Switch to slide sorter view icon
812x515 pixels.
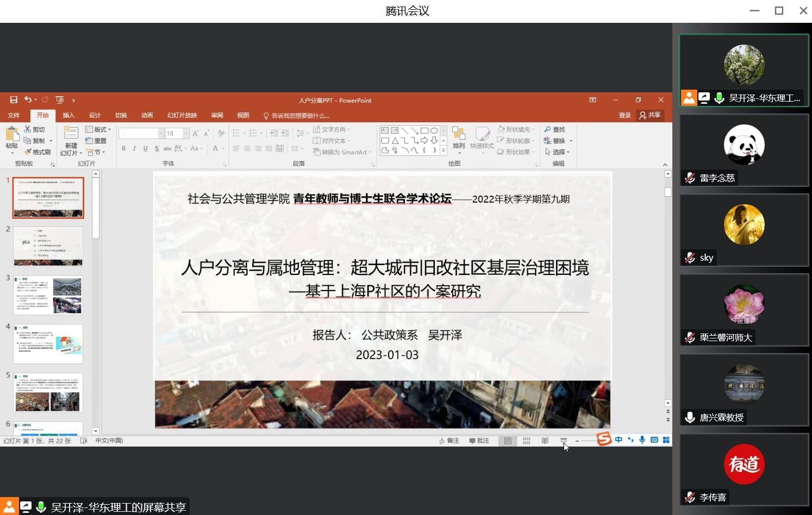pos(526,441)
